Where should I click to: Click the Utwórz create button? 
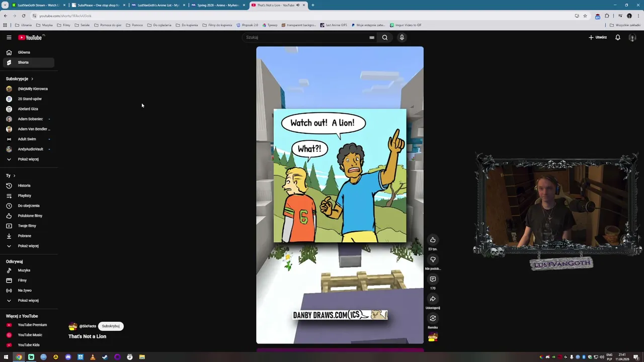coord(598,37)
